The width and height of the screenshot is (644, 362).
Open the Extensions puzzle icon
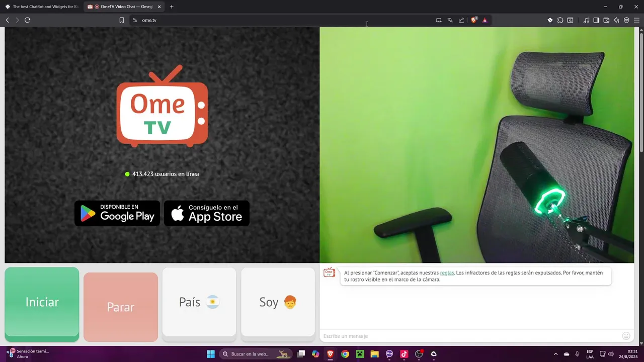[560, 20]
